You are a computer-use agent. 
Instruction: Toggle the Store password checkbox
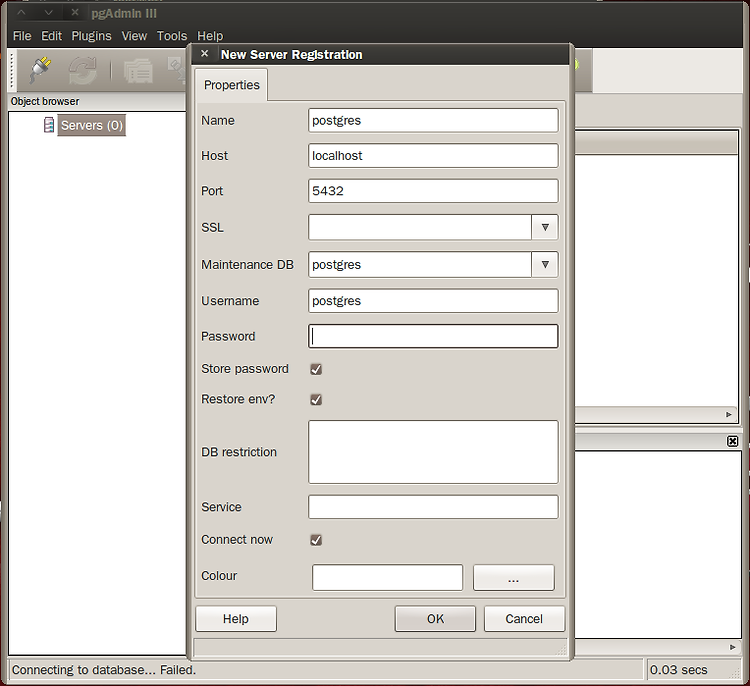(x=316, y=369)
